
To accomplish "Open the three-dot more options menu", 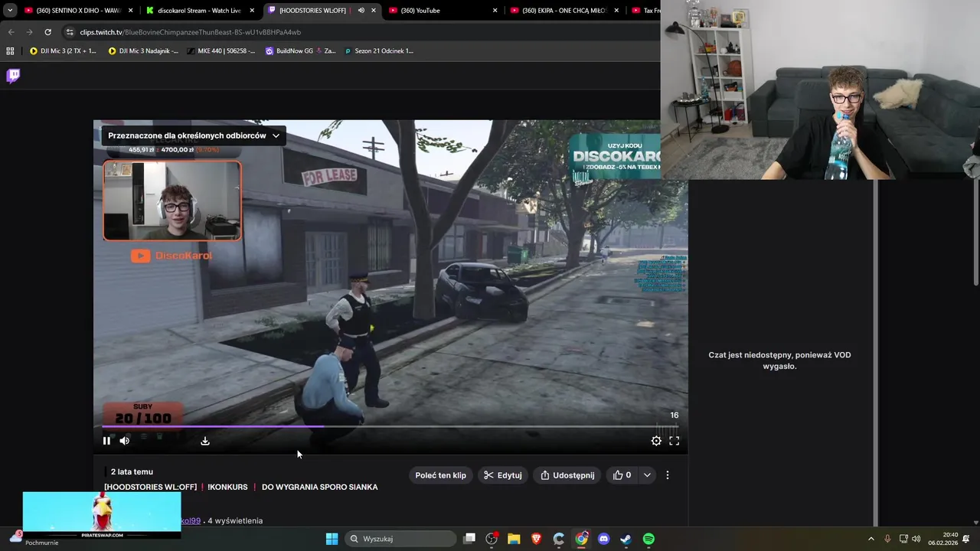I will tap(668, 475).
